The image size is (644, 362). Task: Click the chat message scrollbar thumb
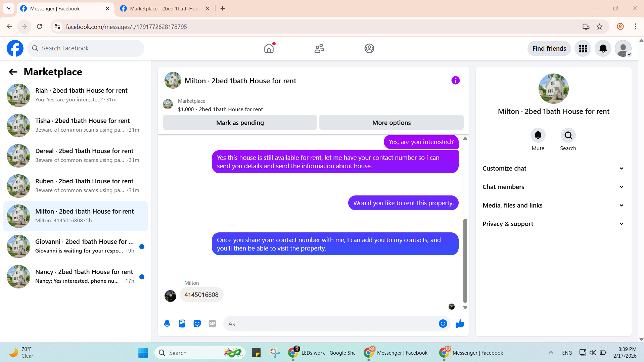click(x=465, y=261)
